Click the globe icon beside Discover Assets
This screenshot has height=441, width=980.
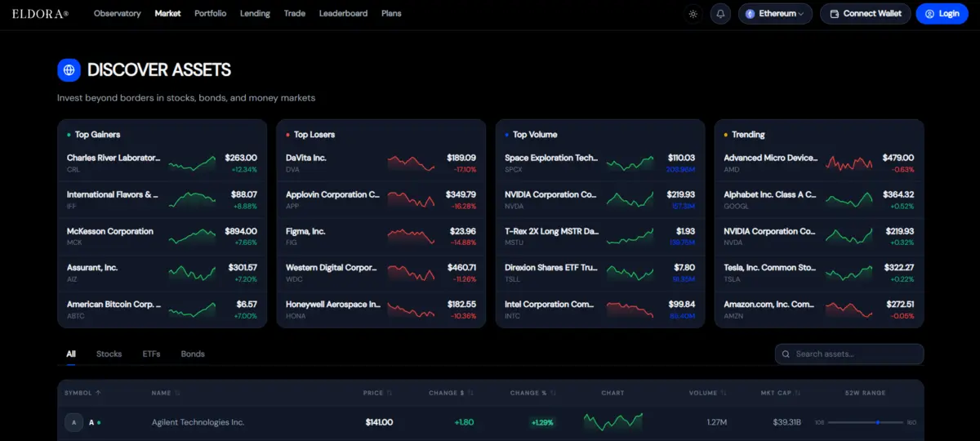pos(69,70)
